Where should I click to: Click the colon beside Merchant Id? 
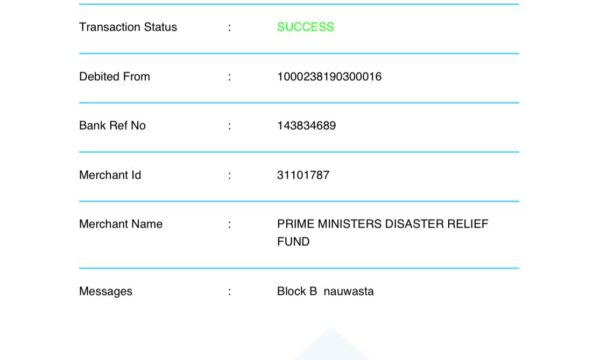coord(229,175)
